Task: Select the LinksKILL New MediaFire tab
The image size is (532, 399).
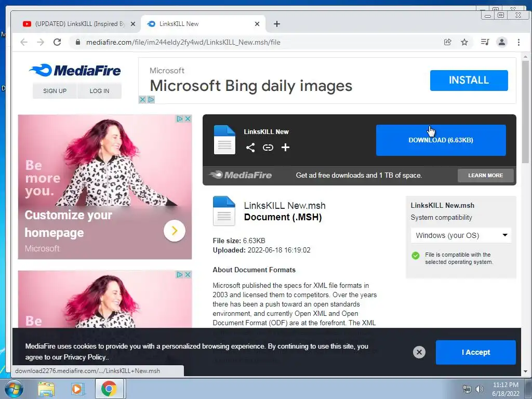Action: pos(203,24)
